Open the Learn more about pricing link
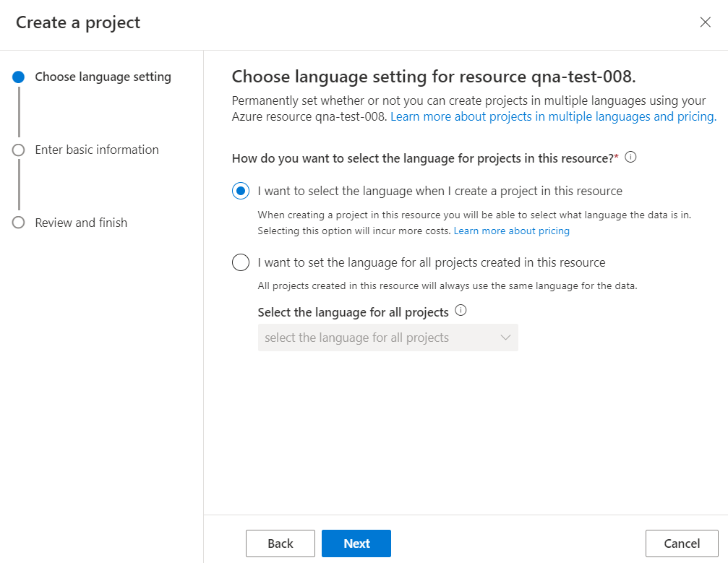The image size is (728, 563). 511,231
